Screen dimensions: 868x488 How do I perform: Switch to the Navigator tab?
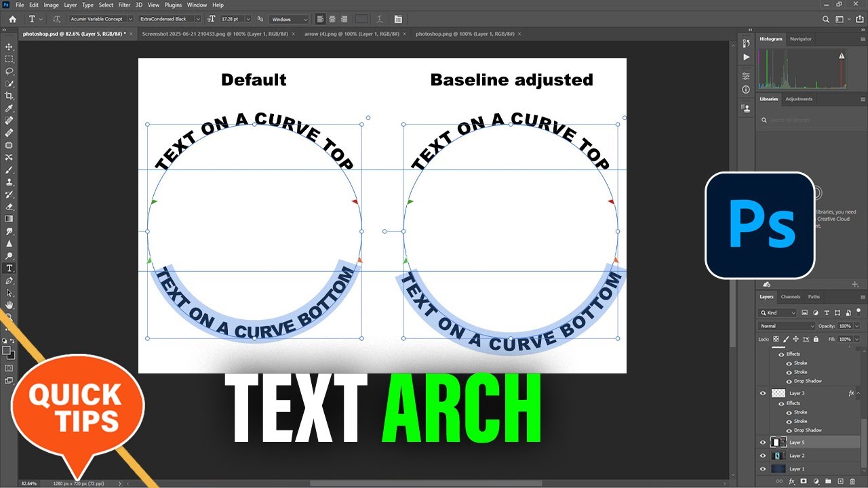point(800,39)
